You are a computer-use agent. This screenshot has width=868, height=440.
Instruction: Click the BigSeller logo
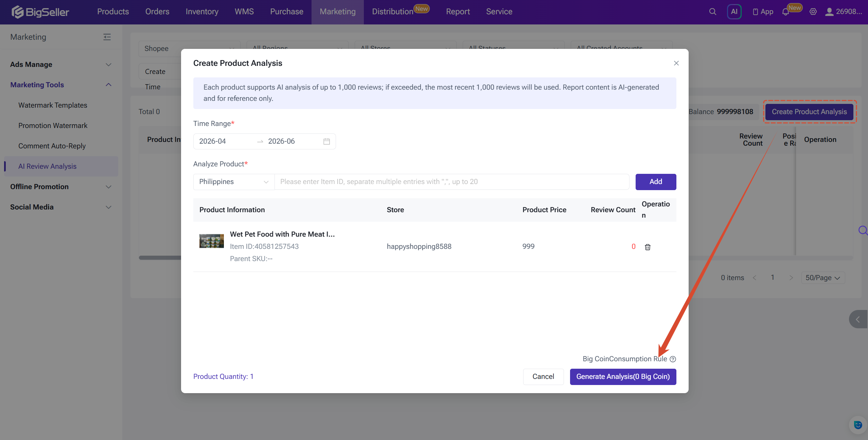coord(40,12)
